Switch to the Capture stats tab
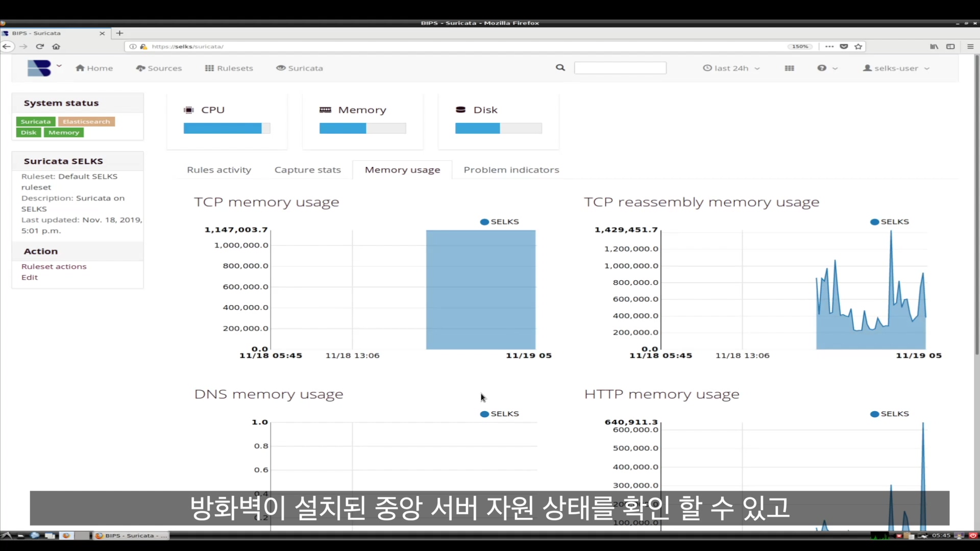 (x=308, y=170)
